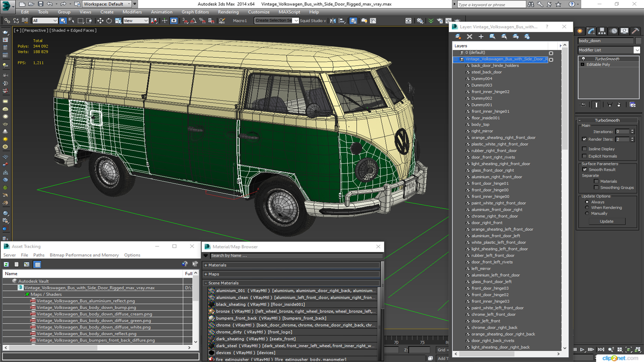This screenshot has height=362, width=644.
Task: Click Shaded + Edged Faces viewport label
Action: [73, 31]
